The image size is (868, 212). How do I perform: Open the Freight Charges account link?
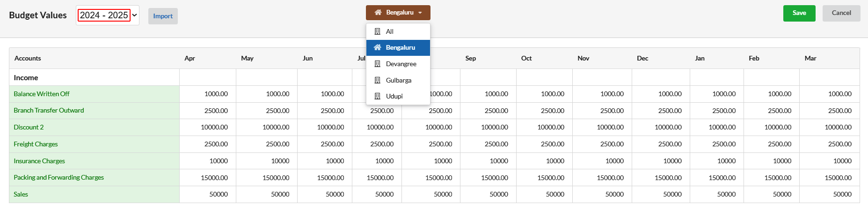[36, 144]
